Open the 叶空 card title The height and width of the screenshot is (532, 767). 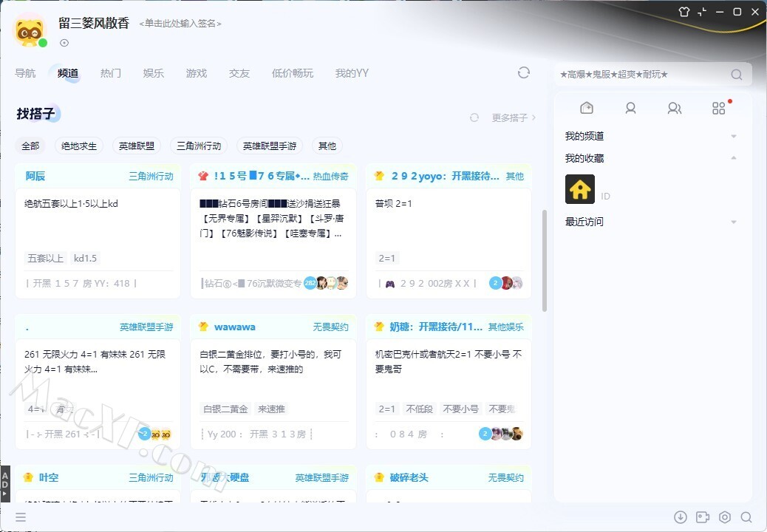[x=49, y=477]
